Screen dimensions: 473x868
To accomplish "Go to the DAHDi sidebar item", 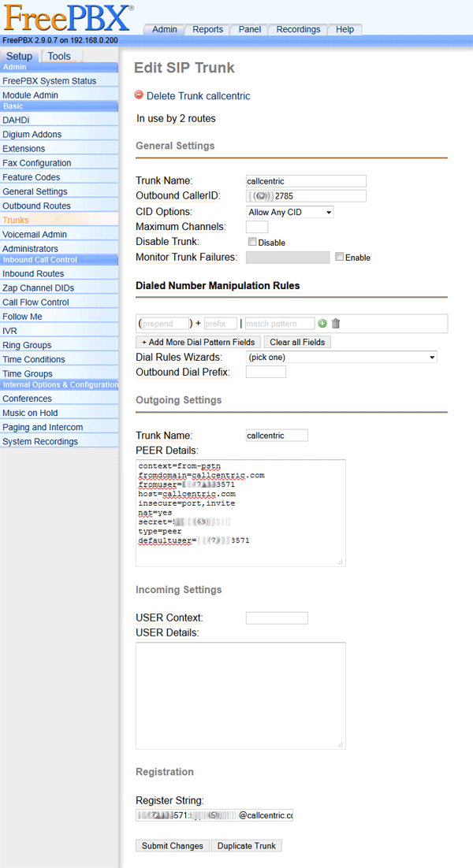I will pos(58,120).
